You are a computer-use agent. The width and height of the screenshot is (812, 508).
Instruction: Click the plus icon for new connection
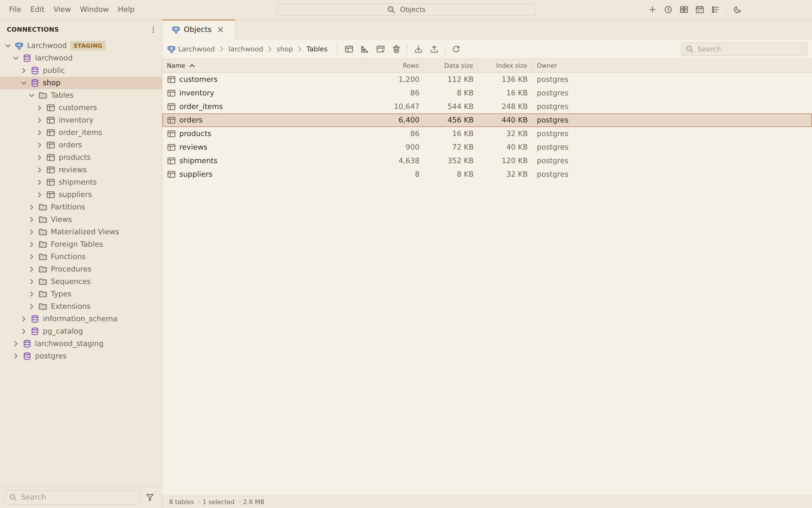point(652,10)
